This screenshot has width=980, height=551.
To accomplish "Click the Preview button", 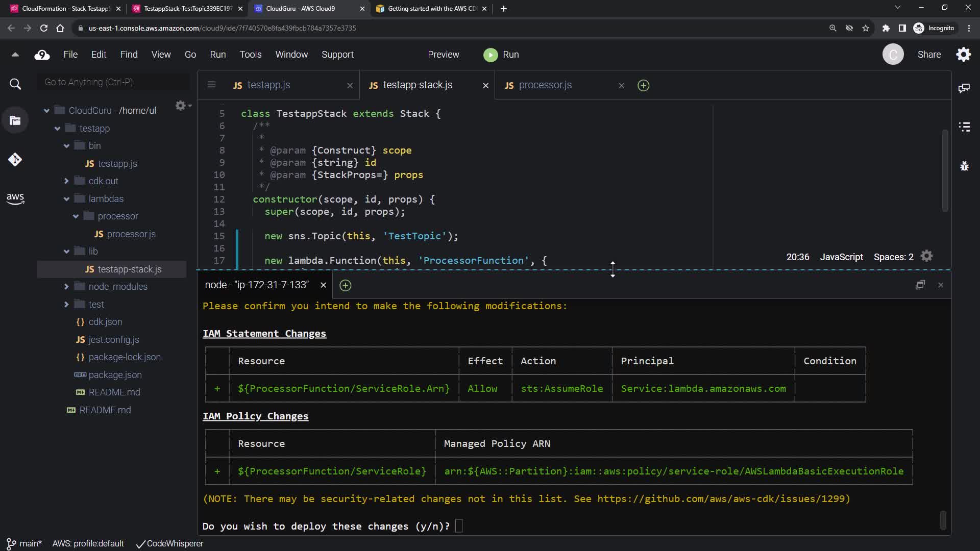I will tap(443, 55).
